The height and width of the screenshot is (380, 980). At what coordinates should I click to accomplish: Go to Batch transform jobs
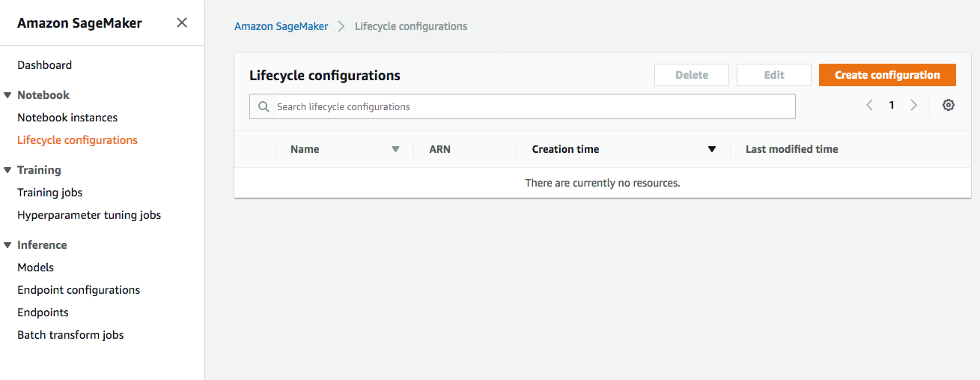point(70,335)
